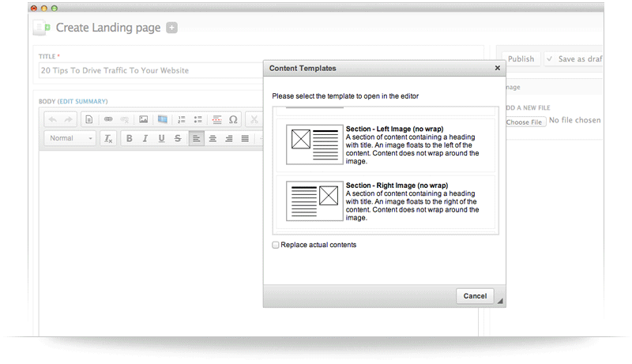Enable Replace actual contents checkbox
The image size is (632, 364).
click(276, 245)
